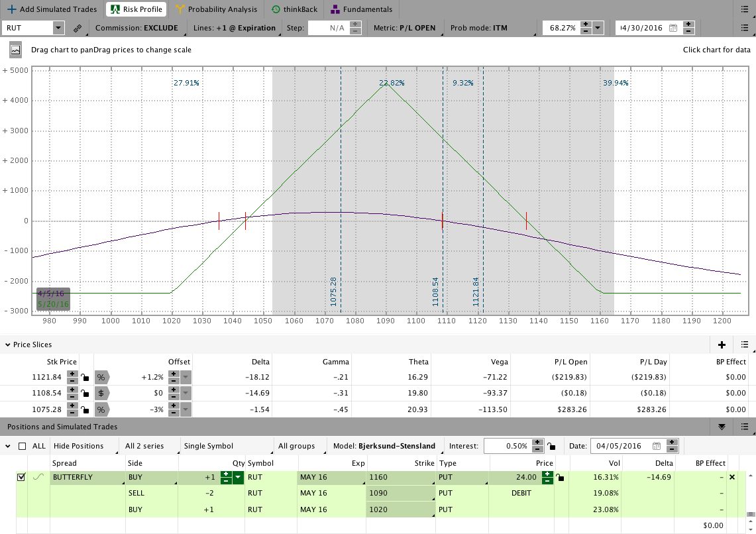Open the calendar icon beside 4/30/2016 date
Screen dimensions: 756x534
tap(673, 28)
